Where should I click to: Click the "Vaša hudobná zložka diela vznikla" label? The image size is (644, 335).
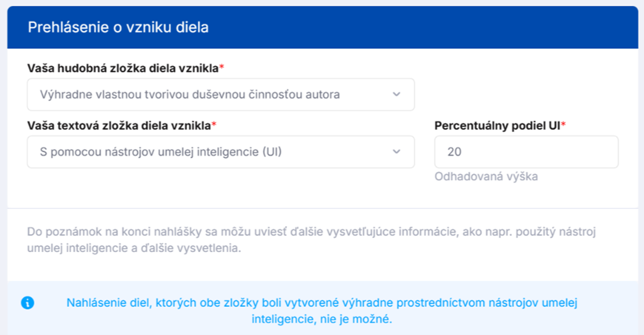pyautogui.click(x=122, y=68)
